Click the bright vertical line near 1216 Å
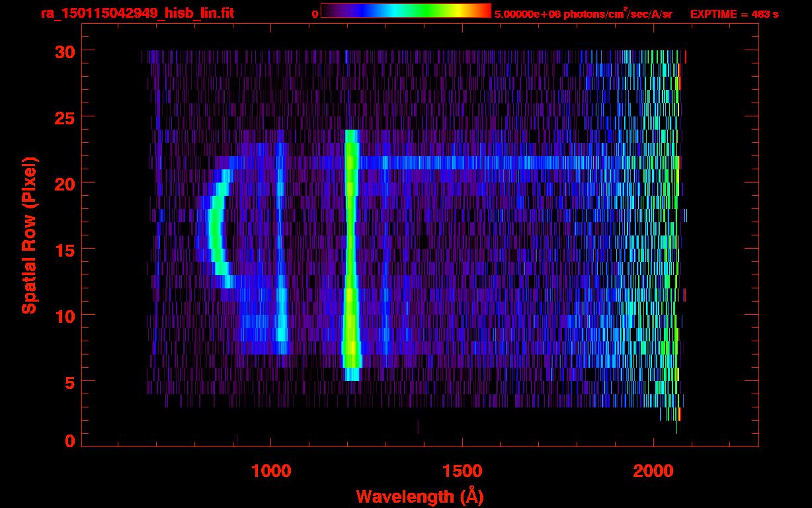 351,255
